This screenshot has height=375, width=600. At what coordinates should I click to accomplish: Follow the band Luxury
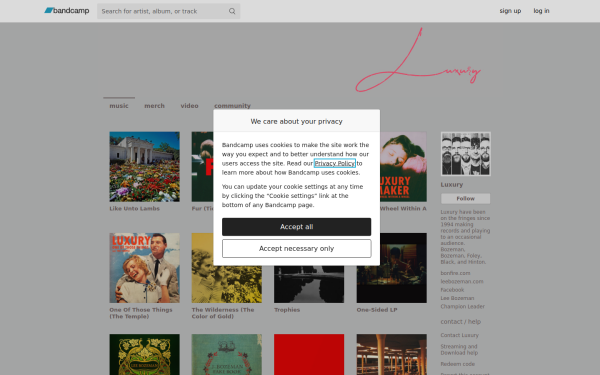pos(465,199)
